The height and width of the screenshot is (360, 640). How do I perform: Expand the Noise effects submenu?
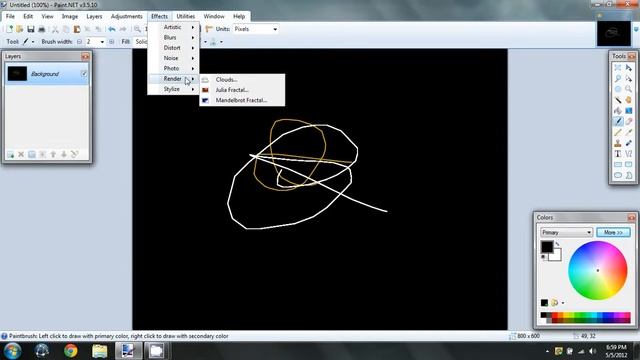coord(173,58)
